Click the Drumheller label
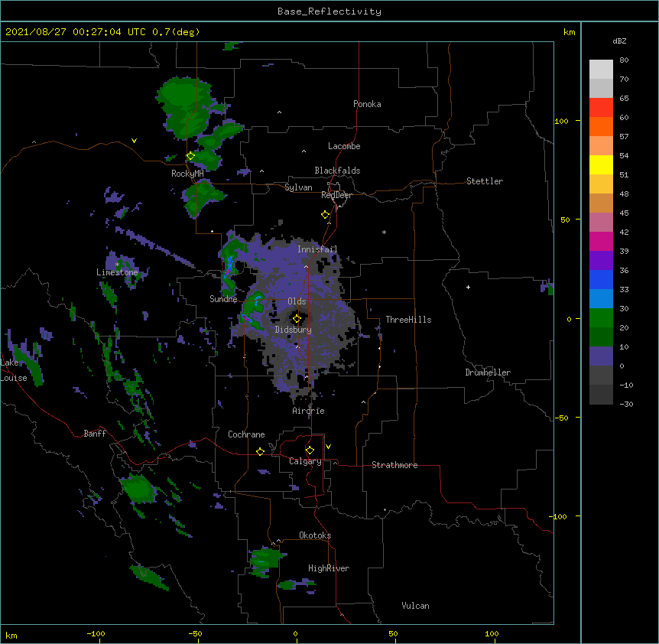Image resolution: width=659 pixels, height=644 pixels. (x=488, y=372)
